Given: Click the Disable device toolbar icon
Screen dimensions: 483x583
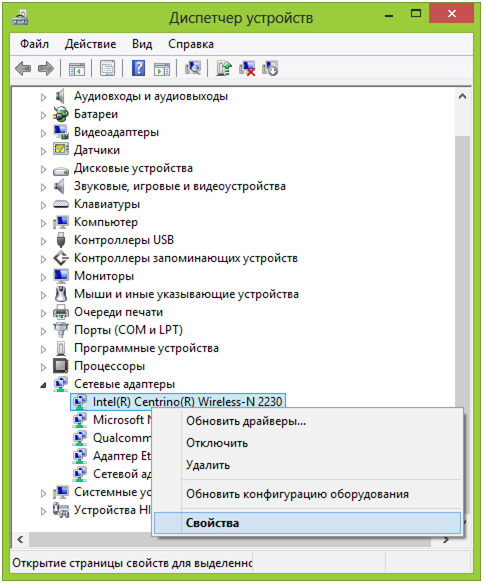Looking at the screenshot, I should [x=270, y=69].
